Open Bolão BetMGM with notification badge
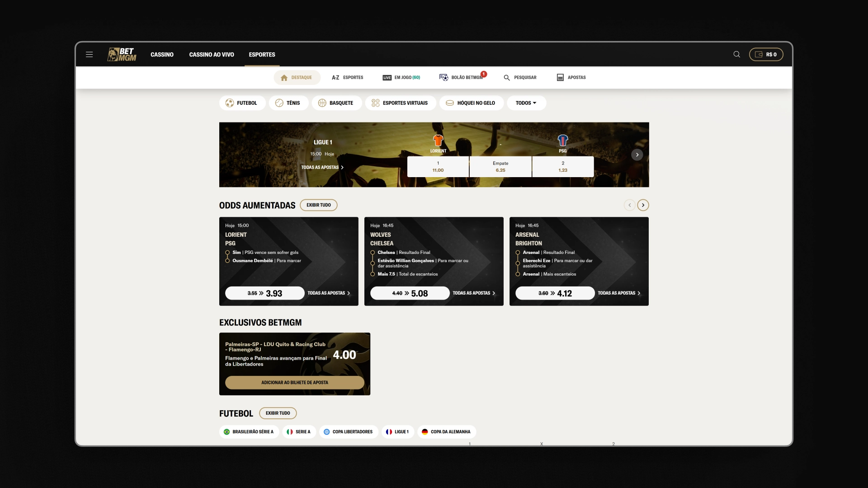 [x=462, y=78]
